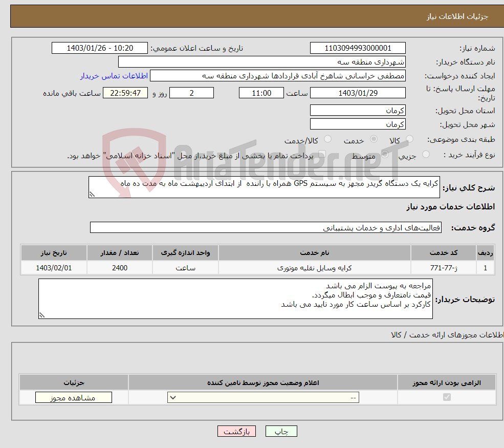The width and height of the screenshot is (504, 448).
Task: Toggle the mandatory permit checkbox
Action: [x=447, y=397]
